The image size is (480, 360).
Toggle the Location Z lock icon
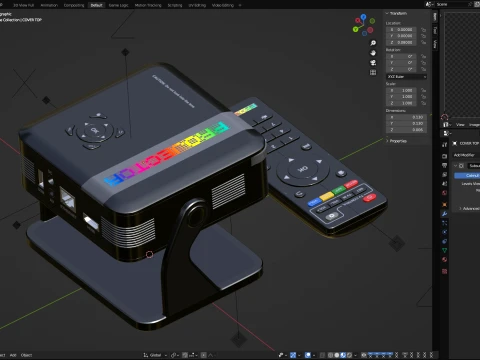click(x=423, y=42)
